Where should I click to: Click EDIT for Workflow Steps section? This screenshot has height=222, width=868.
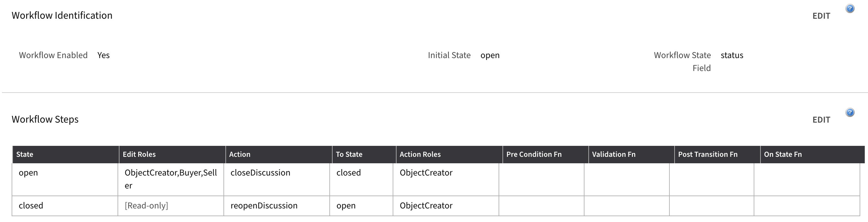[821, 120]
